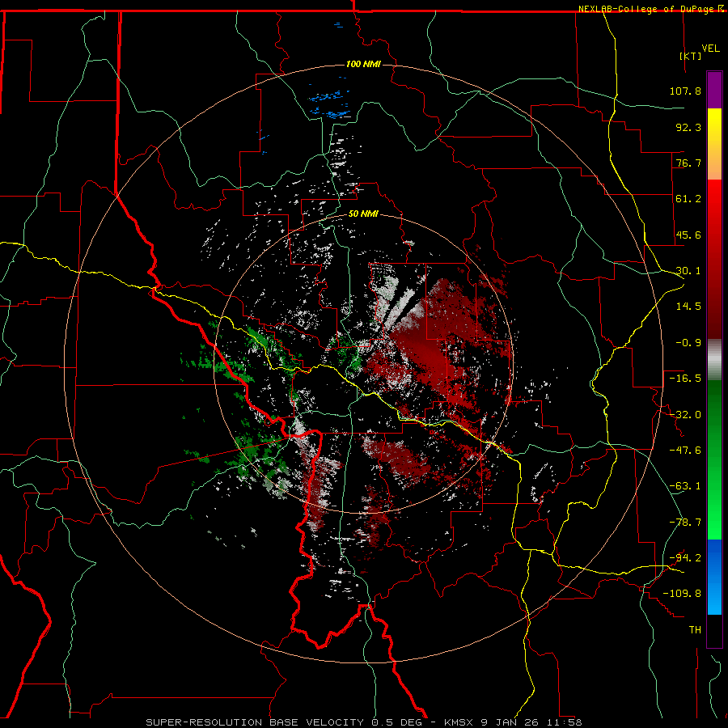Click the -78.7 velocity scale value

(685, 523)
